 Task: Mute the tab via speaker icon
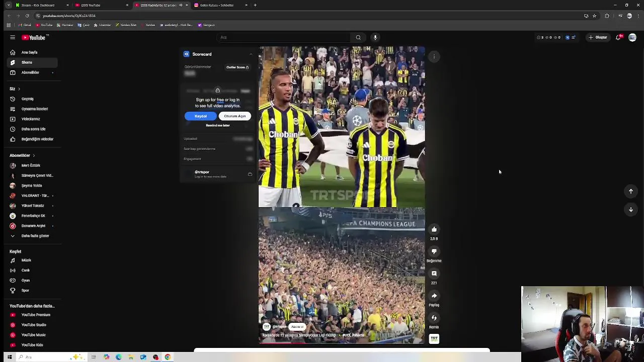(x=181, y=5)
